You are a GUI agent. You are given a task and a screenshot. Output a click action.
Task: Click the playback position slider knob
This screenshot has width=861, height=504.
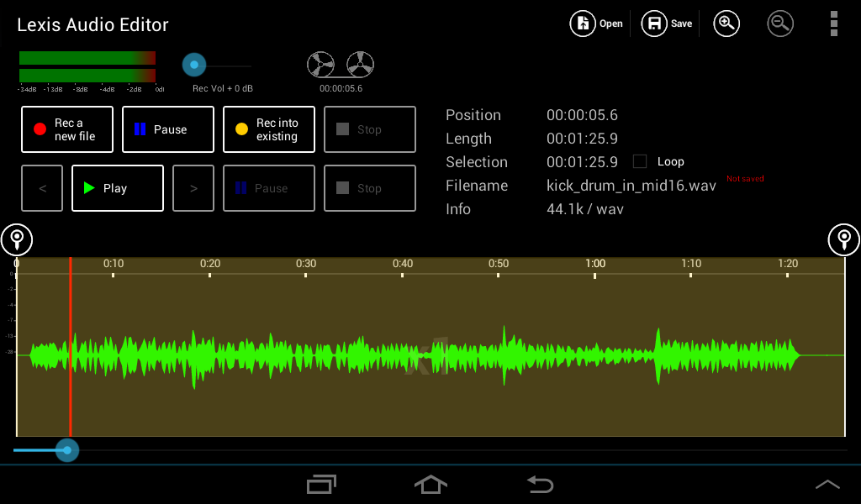click(x=67, y=450)
